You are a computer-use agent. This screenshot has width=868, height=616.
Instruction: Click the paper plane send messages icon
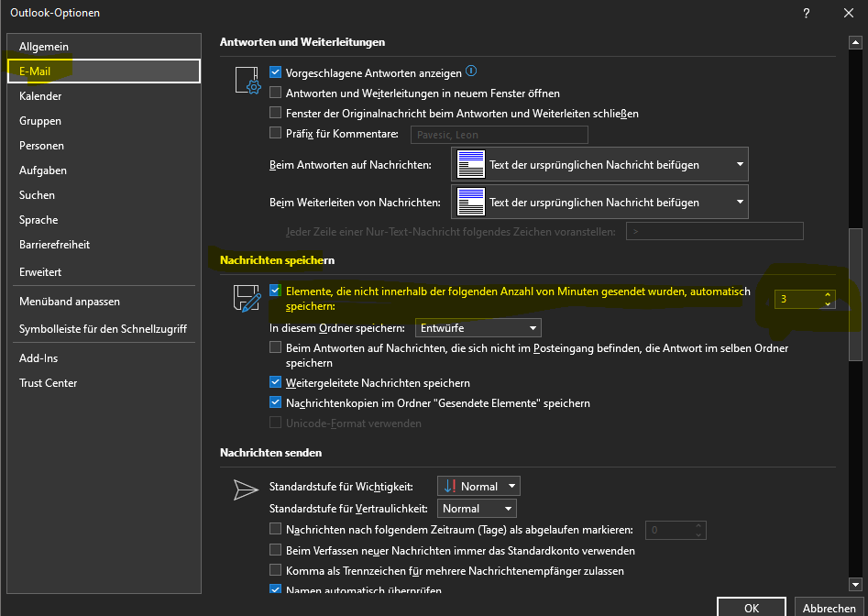coord(246,489)
